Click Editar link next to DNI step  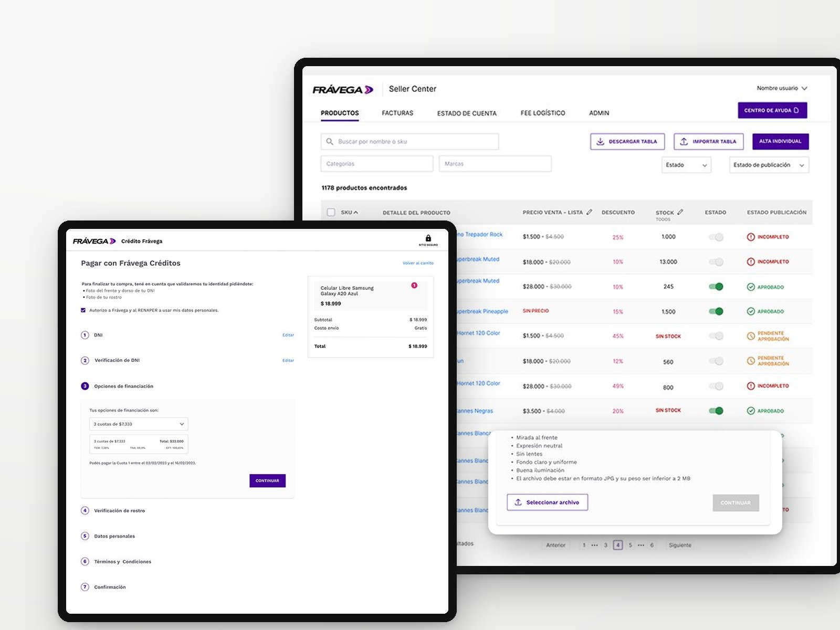(288, 335)
